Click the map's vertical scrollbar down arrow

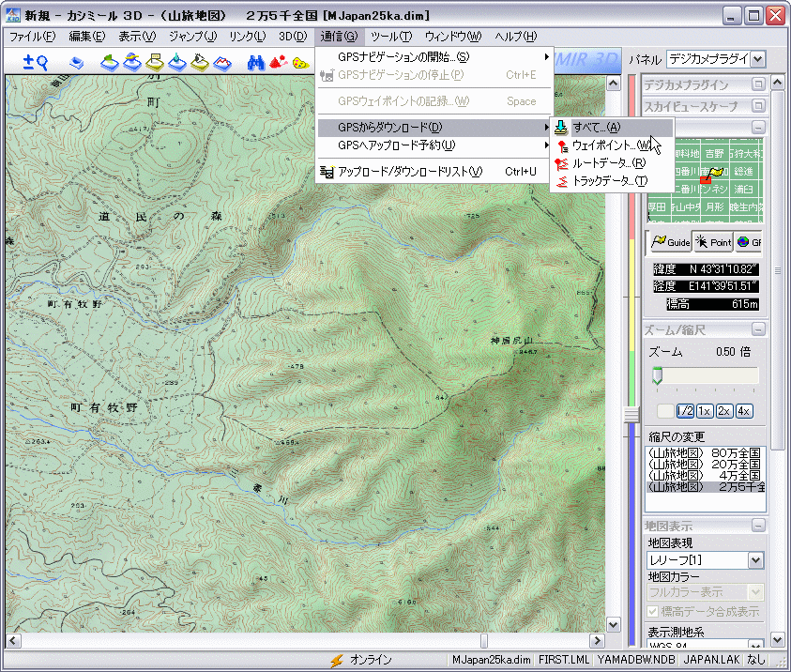[613, 624]
